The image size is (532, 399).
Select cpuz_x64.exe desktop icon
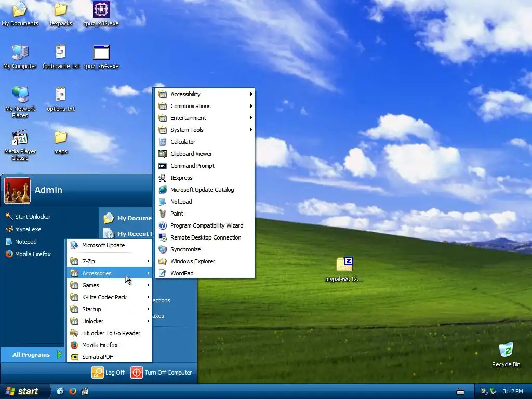[101, 57]
